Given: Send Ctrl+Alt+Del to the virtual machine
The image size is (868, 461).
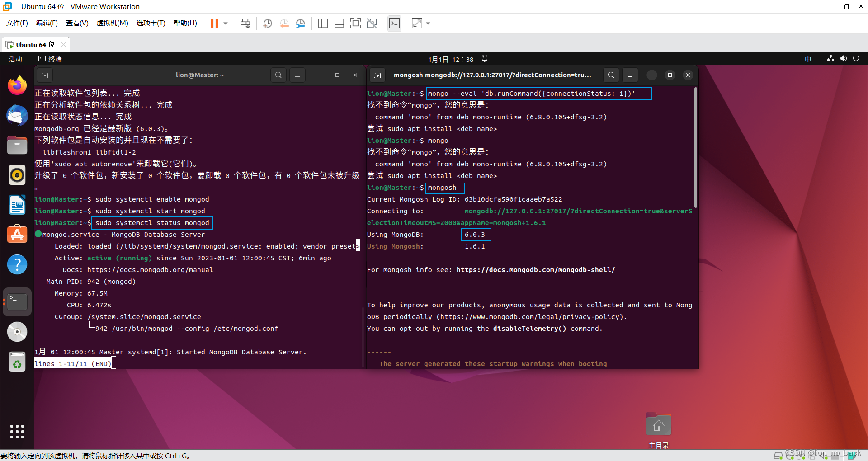Looking at the screenshot, I should (245, 23).
